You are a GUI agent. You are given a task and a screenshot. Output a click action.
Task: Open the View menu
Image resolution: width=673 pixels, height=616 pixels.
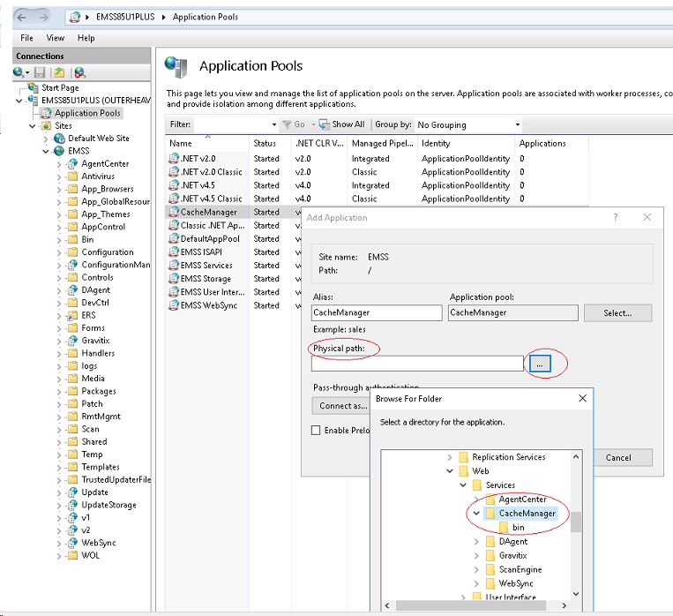pos(55,38)
